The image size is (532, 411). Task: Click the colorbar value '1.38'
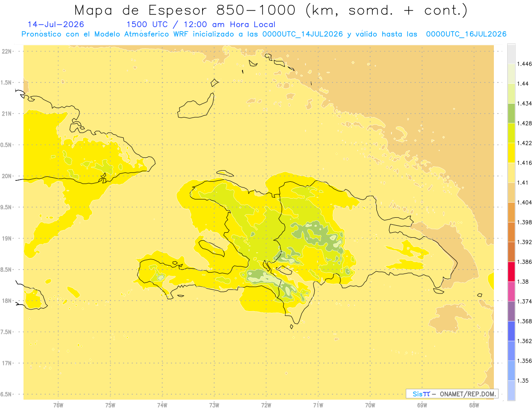click(x=523, y=282)
